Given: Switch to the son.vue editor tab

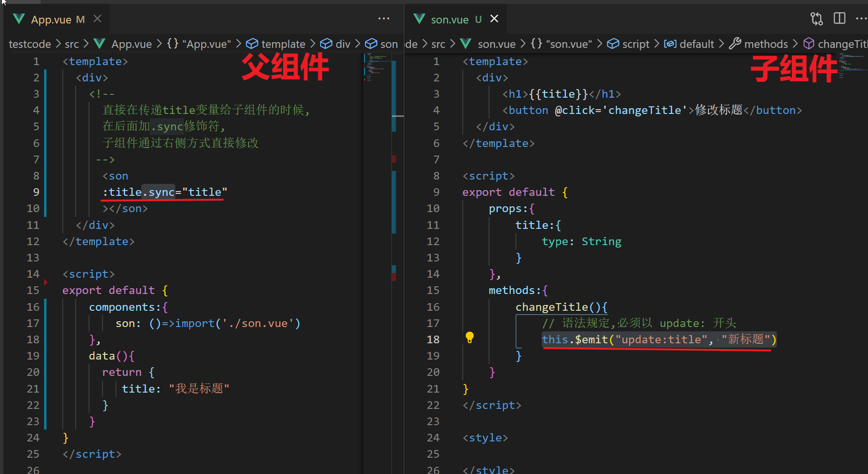Looking at the screenshot, I should (455, 19).
